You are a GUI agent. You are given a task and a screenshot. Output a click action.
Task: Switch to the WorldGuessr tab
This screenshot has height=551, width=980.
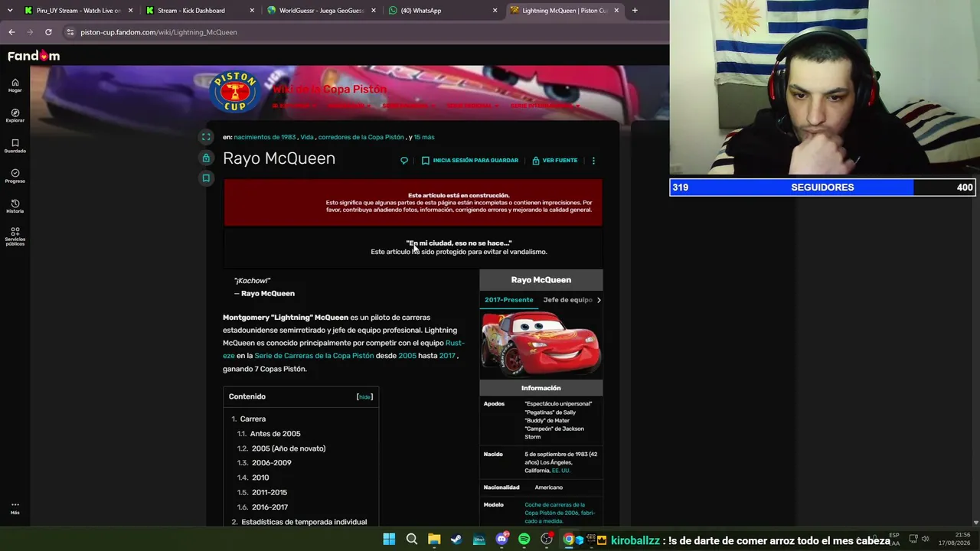coord(321,11)
